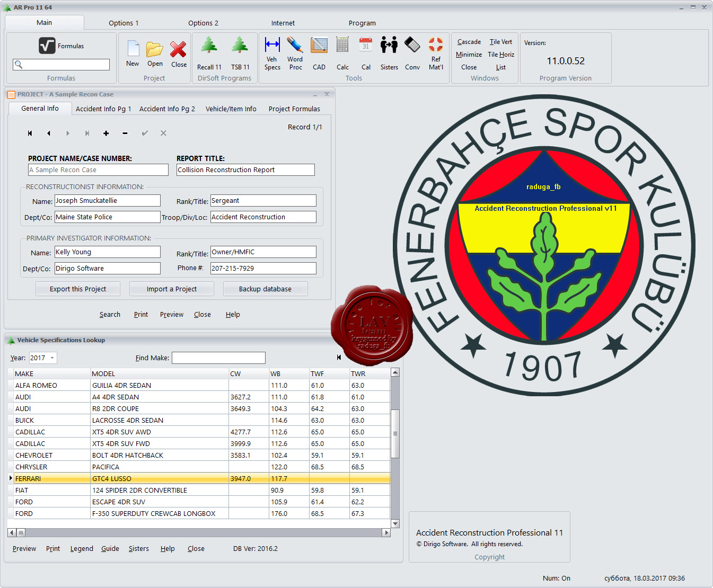
Task: Open the Year 2017 dropdown
Action: pos(52,358)
